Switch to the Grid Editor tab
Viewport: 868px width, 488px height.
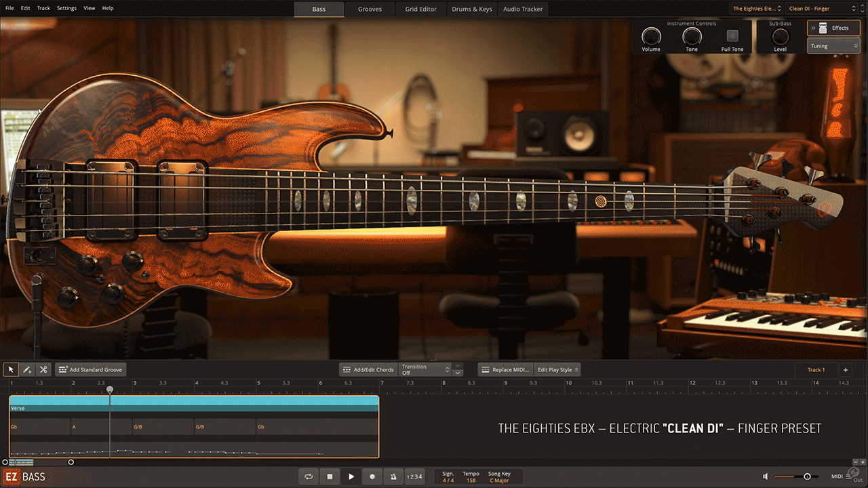point(421,9)
